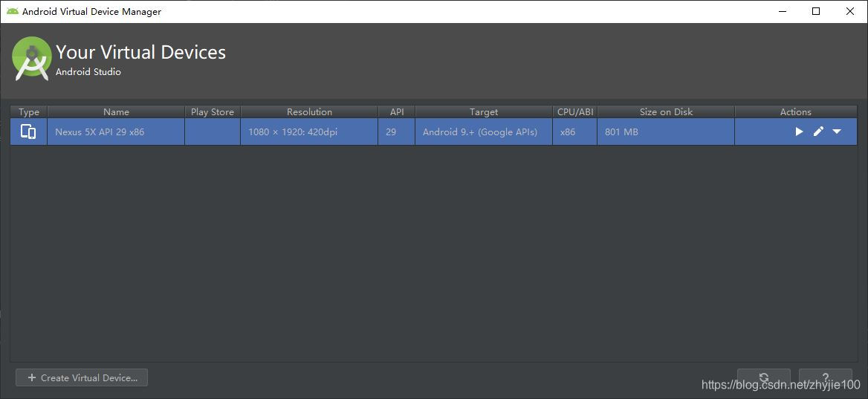Click the '801 MB' size cell
The width and height of the screenshot is (868, 399).
tap(666, 132)
